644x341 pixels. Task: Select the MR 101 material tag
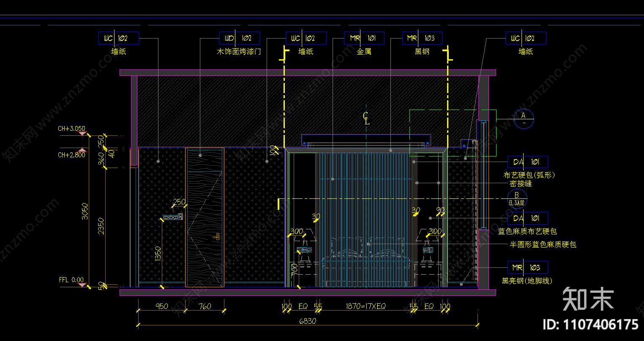click(364, 38)
